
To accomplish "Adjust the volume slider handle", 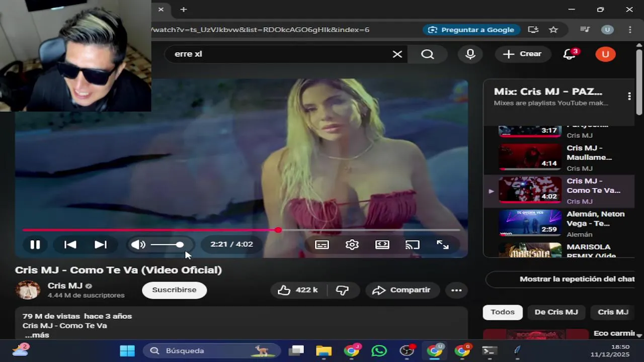I will pos(180,245).
